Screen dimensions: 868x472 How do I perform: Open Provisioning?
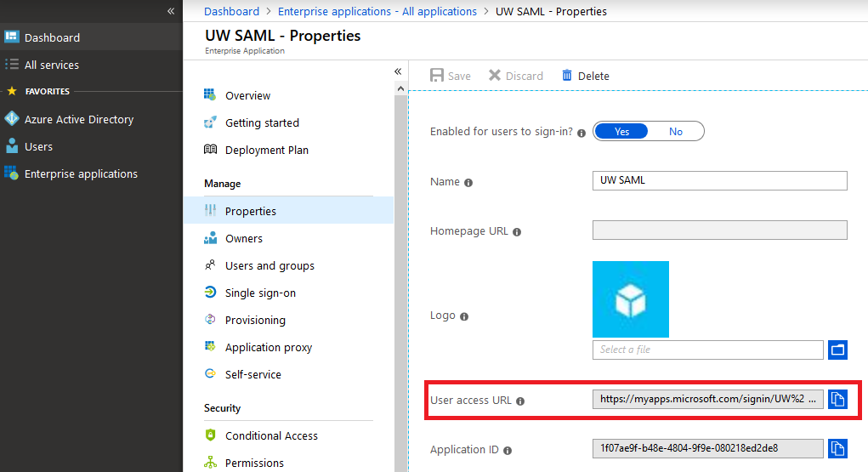pyautogui.click(x=288, y=319)
